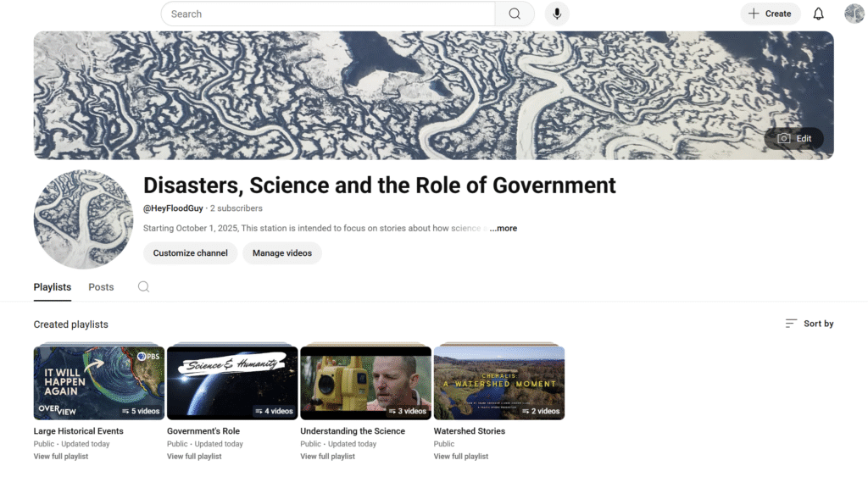Open notifications via the bell icon
The image size is (868, 488).
point(818,14)
